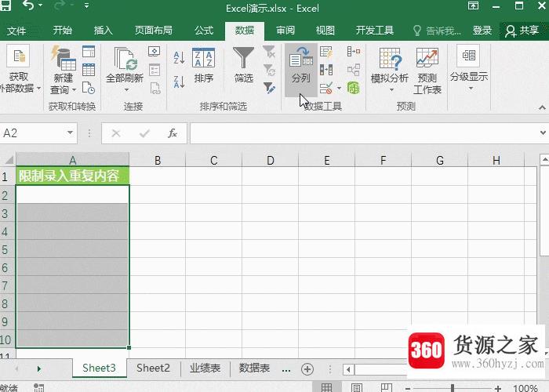Click Show Queries icon in Get & Transform
The width and height of the screenshot is (549, 392).
pyautogui.click(x=89, y=52)
